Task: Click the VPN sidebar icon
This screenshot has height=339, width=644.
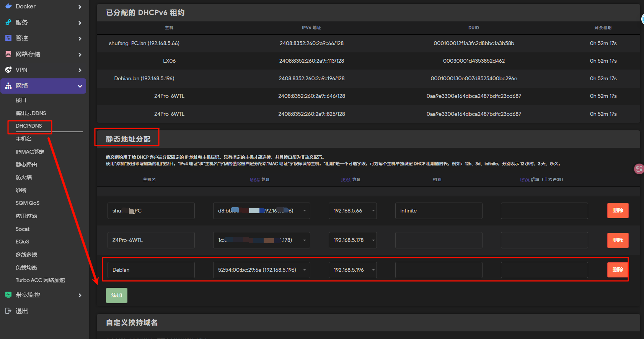Action: tap(8, 70)
